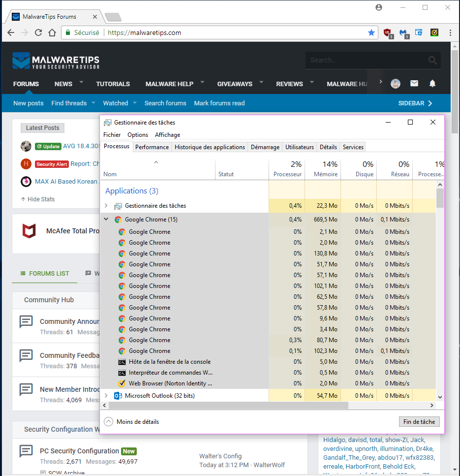
Task: Select the 130,8 Mo Google Chrome row
Action: pyautogui.click(x=268, y=254)
